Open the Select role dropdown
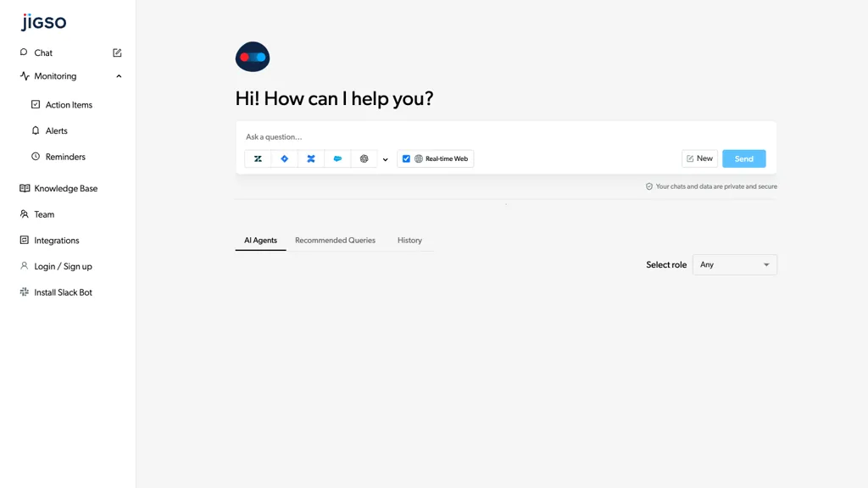 coord(734,264)
